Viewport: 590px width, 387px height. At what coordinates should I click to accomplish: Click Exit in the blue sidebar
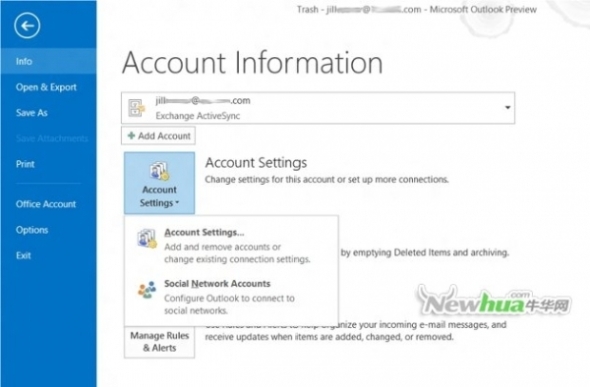[x=23, y=256]
